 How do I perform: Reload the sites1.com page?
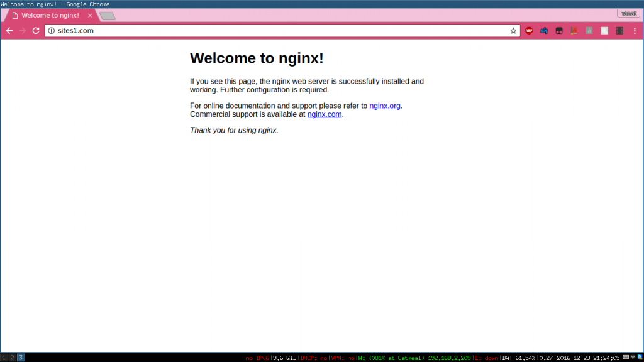36,31
